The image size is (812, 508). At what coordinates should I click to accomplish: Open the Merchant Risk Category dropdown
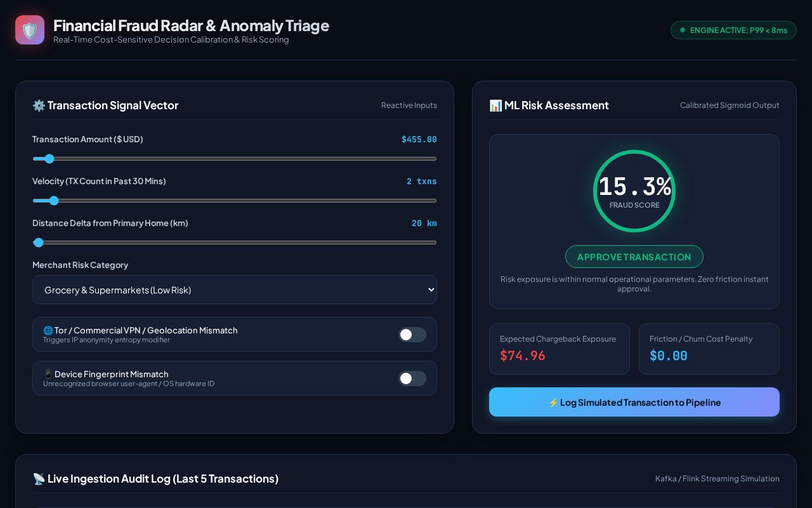(x=235, y=290)
